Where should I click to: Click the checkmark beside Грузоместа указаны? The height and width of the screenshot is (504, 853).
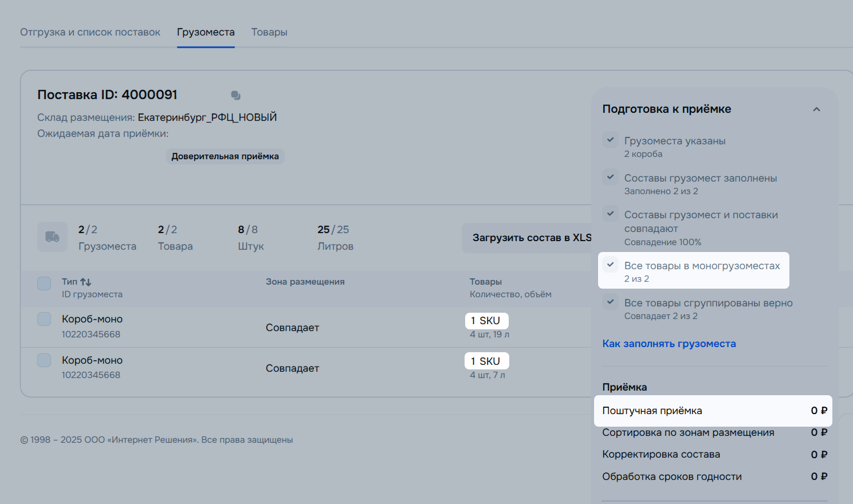click(611, 140)
